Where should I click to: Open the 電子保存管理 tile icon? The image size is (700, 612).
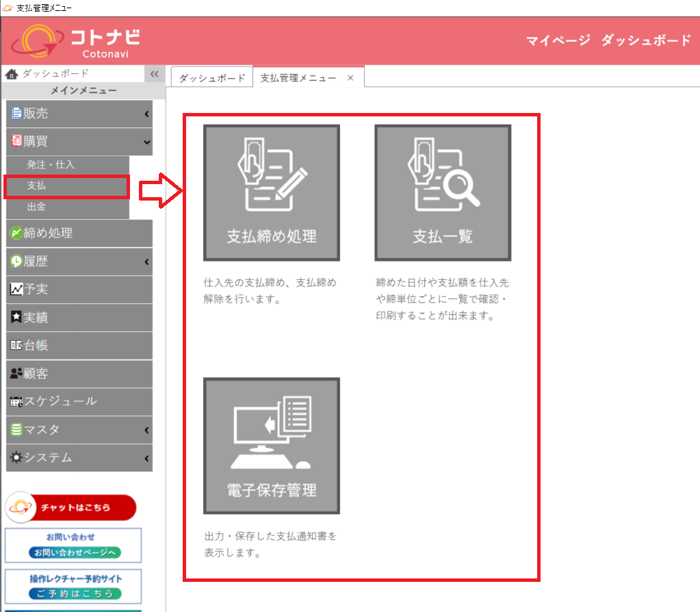272,446
